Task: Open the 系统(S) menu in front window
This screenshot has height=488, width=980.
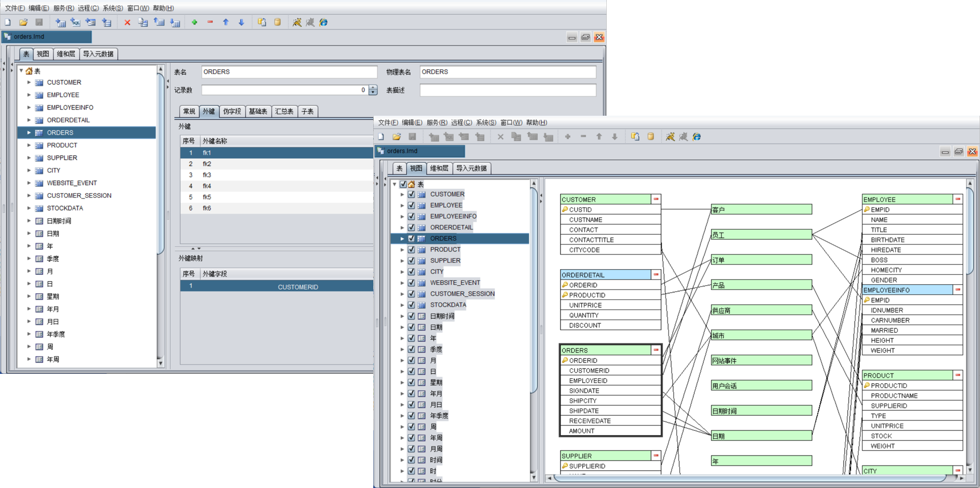Action: (486, 123)
